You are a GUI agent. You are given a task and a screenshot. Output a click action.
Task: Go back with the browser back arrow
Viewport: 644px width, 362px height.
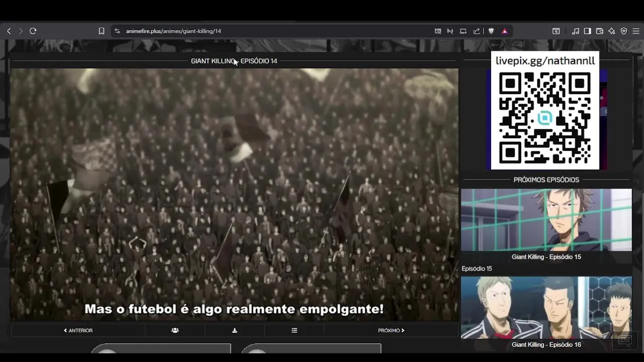(9, 31)
